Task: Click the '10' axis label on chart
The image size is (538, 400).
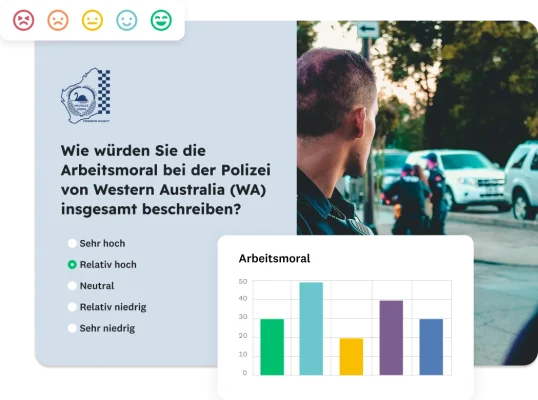Action: [243, 354]
